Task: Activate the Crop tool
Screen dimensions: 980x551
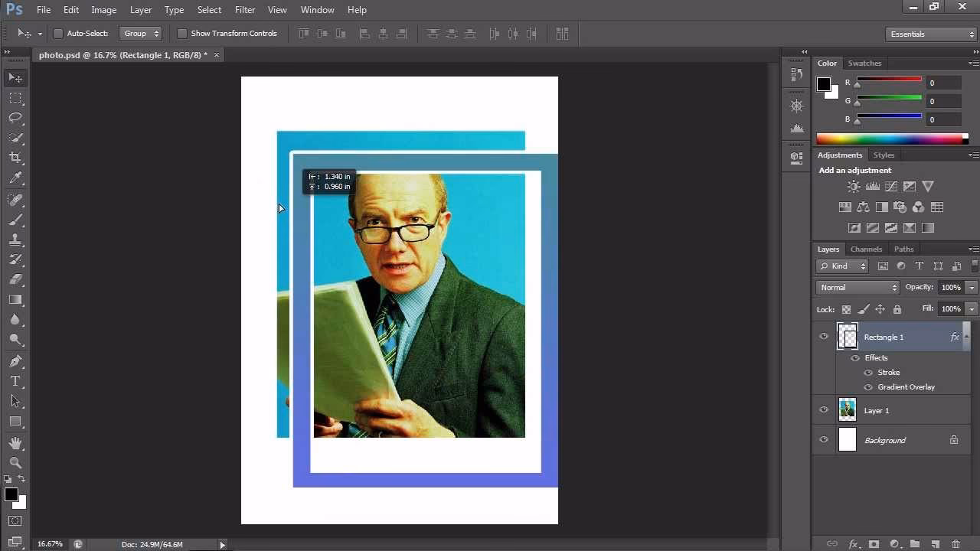Action: [x=15, y=158]
